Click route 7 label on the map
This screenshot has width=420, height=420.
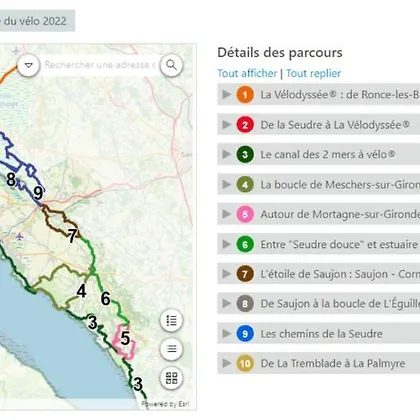72,236
